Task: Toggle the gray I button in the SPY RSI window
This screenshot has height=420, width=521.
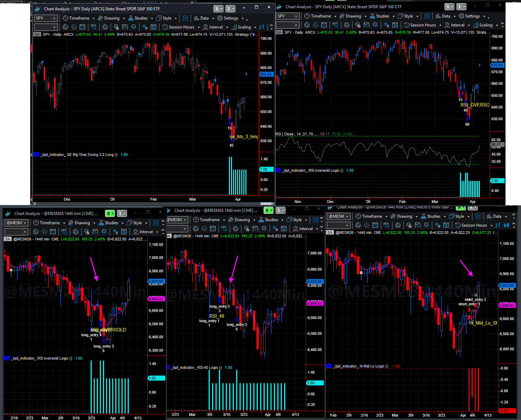Action: click(x=461, y=7)
